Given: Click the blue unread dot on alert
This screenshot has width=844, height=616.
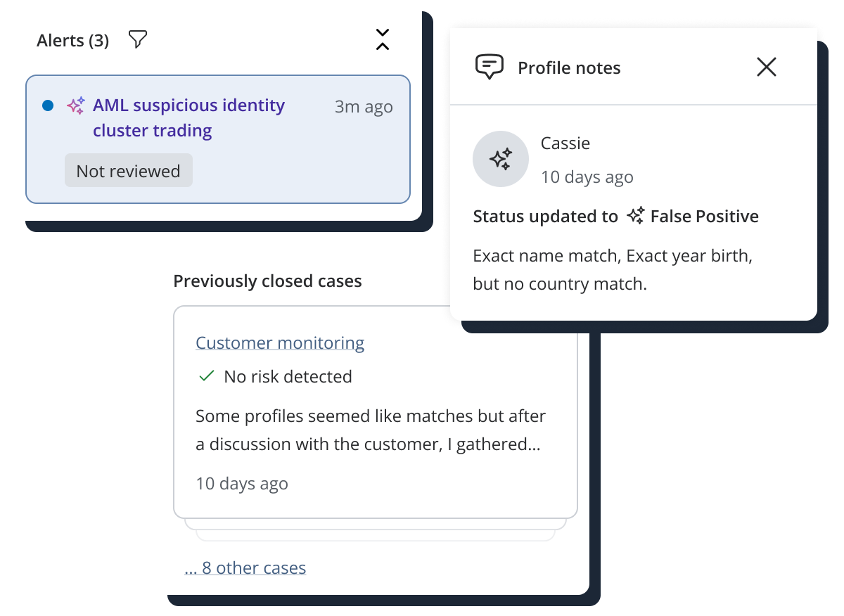Looking at the screenshot, I should point(48,105).
